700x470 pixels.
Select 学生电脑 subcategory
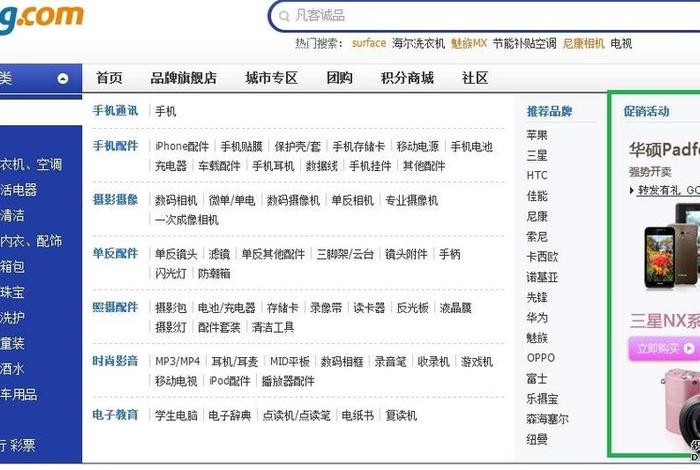click(x=176, y=416)
